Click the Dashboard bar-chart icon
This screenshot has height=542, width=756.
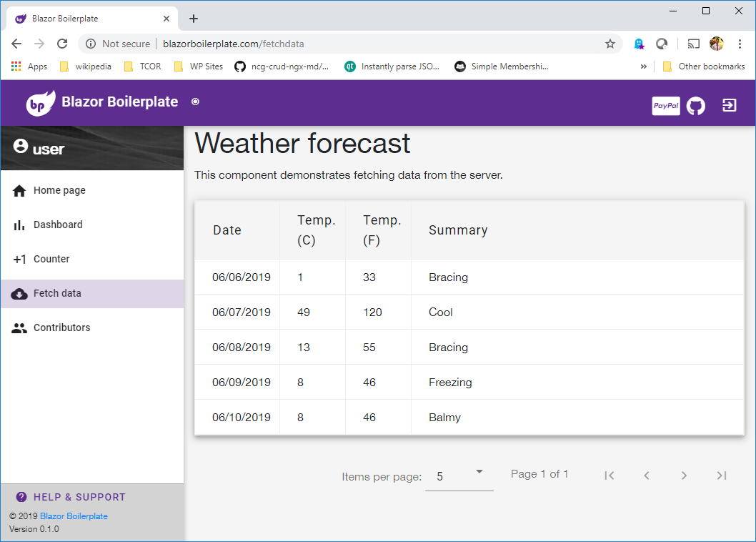[x=19, y=225]
